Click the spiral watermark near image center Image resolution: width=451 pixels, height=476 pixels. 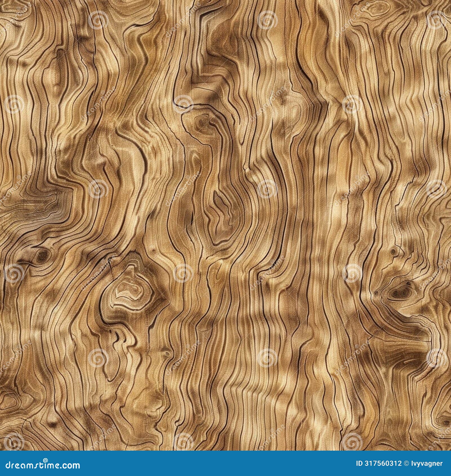[x=271, y=262]
